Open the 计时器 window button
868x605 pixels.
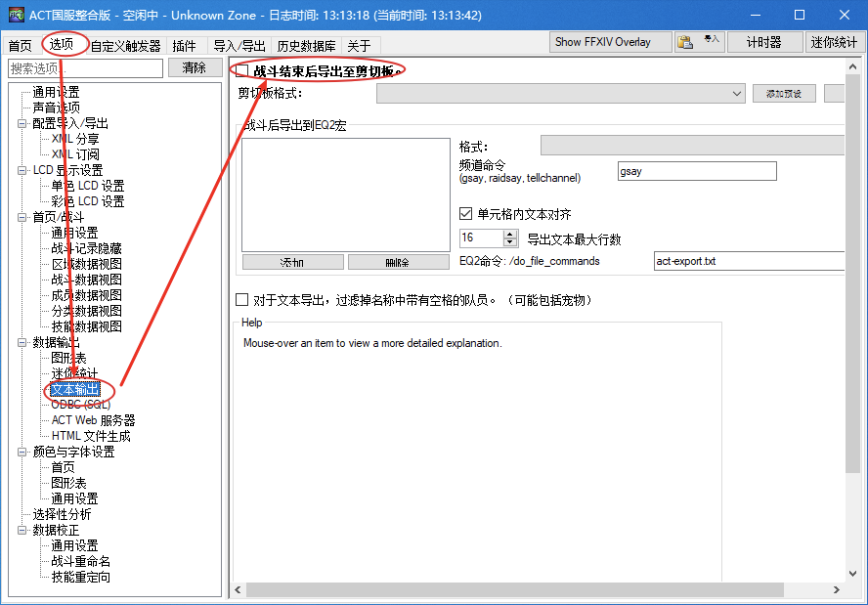pos(764,42)
